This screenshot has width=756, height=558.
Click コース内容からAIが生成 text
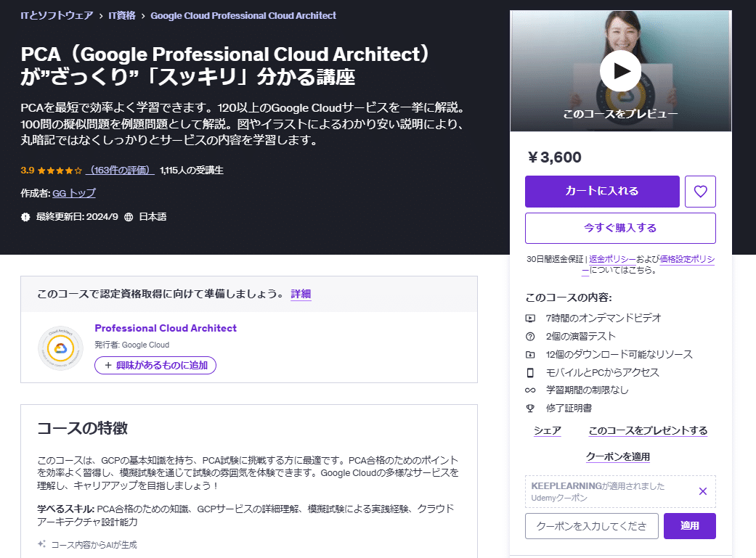pyautogui.click(x=94, y=544)
